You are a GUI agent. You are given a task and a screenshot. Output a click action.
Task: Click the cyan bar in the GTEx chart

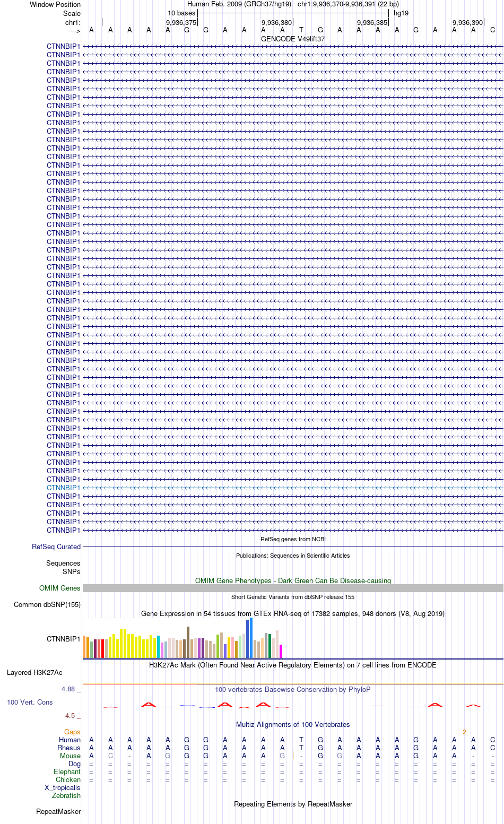point(158,647)
